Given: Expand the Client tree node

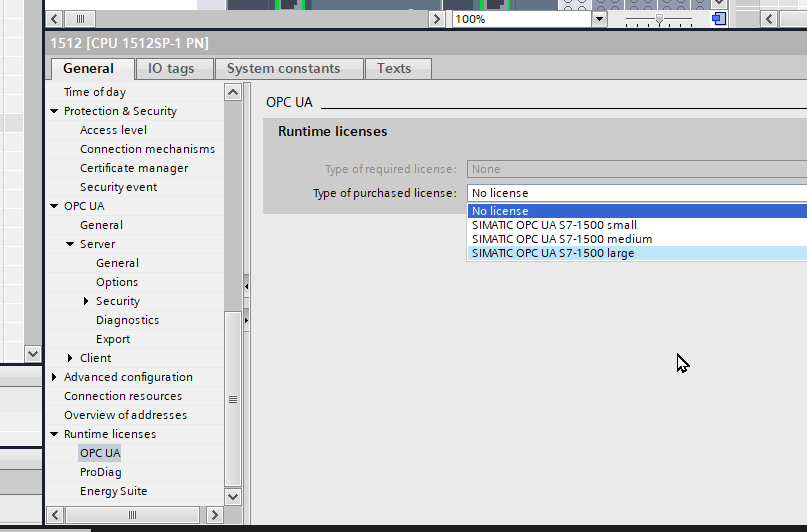Looking at the screenshot, I should 71,358.
